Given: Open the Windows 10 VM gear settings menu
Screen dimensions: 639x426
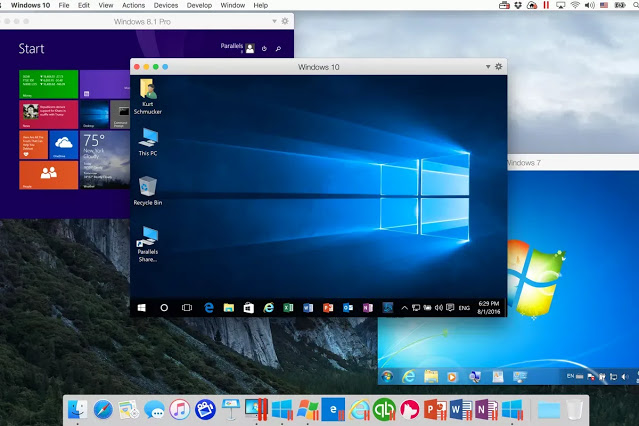Looking at the screenshot, I should click(499, 66).
